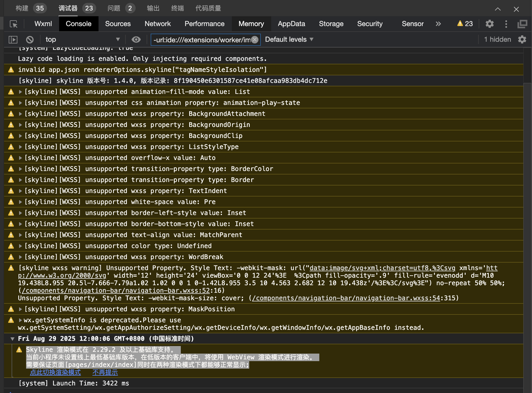The image size is (532, 393).
Task: Collapse the Fri Aug 29 2025 log group
Action: coord(12,339)
